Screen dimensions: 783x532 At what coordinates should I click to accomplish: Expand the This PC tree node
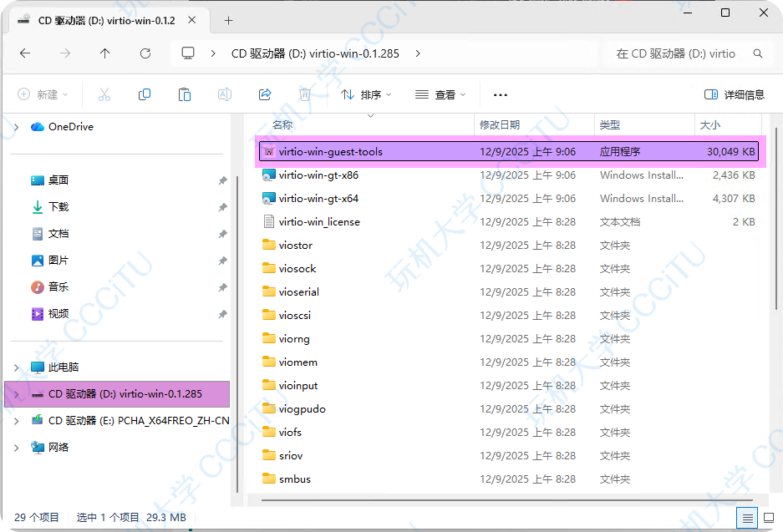[17, 367]
